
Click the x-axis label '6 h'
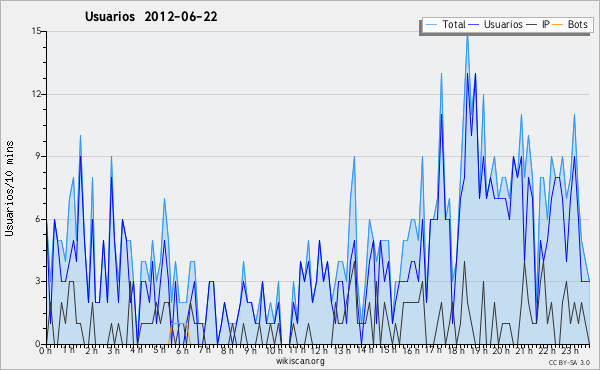point(182,350)
